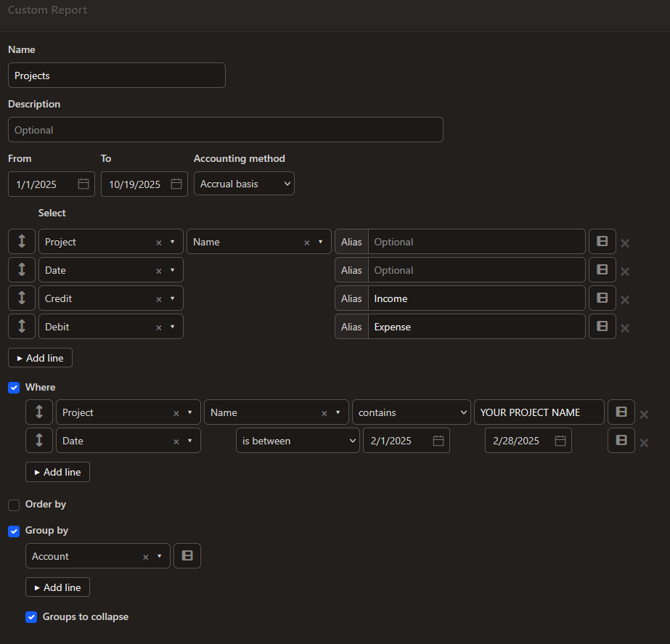Click the reorder handle for Where Date condition
The image size is (670, 644).
point(39,440)
